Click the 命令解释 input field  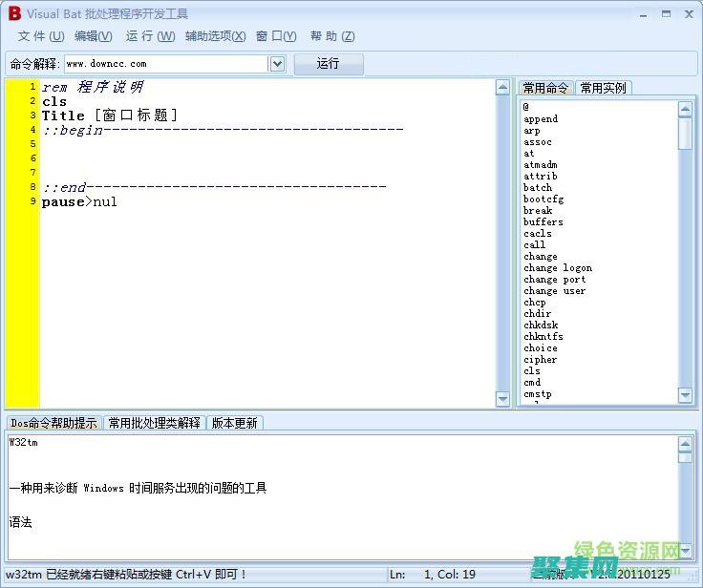pyautogui.click(x=164, y=64)
